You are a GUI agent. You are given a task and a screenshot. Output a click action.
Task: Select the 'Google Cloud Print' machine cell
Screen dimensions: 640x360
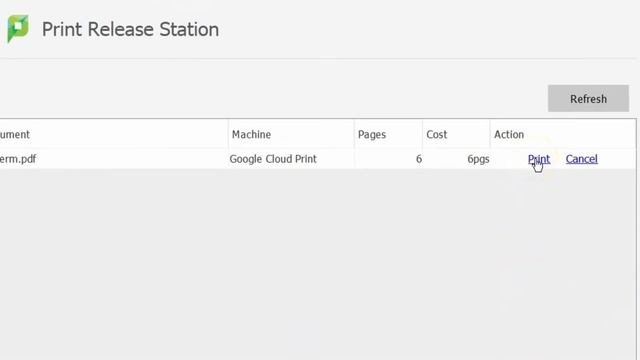tap(273, 159)
